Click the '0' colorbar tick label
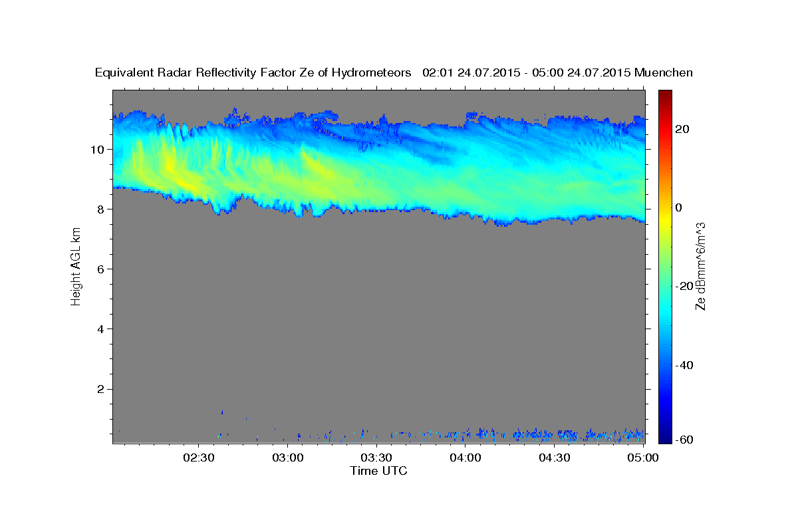Image resolution: width=798 pixels, height=532 pixels. pos(678,207)
